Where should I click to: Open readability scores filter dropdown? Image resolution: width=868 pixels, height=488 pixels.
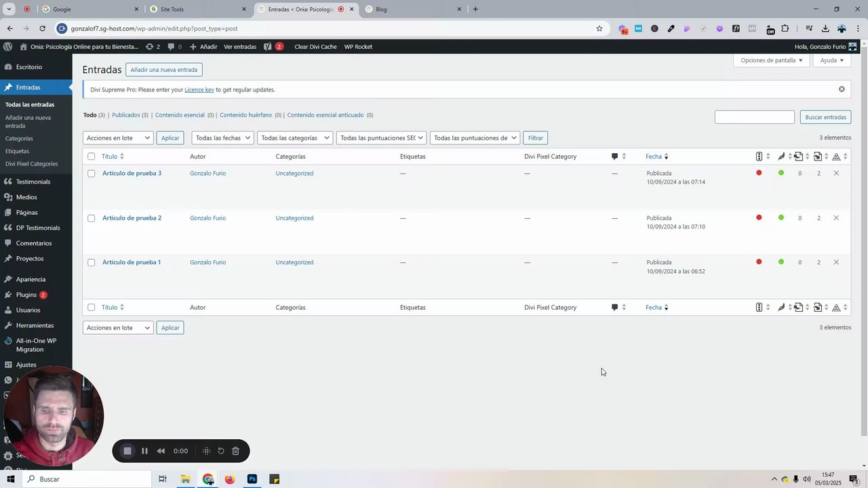click(475, 138)
